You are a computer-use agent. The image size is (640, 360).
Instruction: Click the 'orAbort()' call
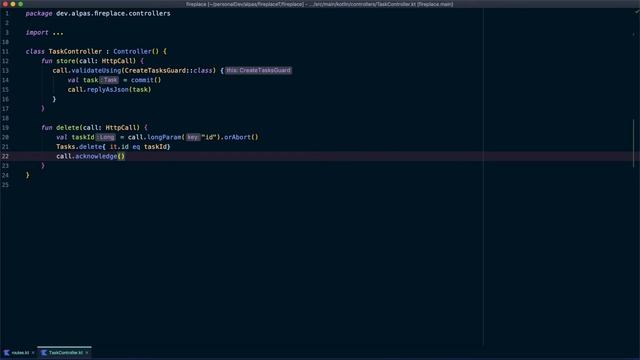point(241,137)
